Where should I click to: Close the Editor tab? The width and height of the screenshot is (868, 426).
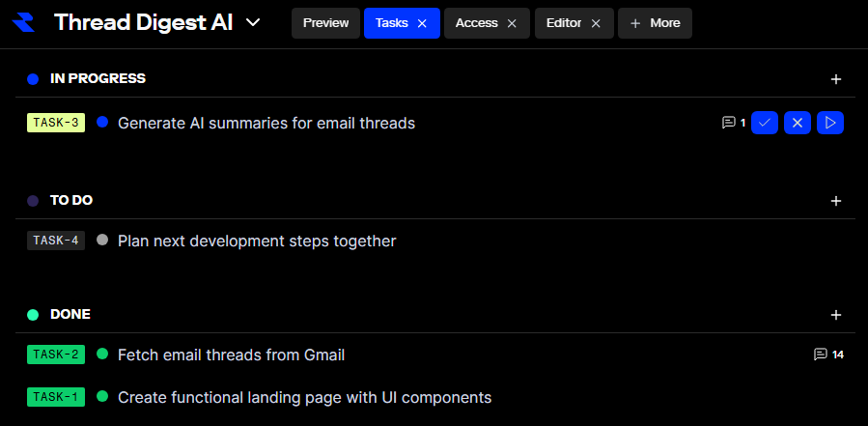click(596, 23)
